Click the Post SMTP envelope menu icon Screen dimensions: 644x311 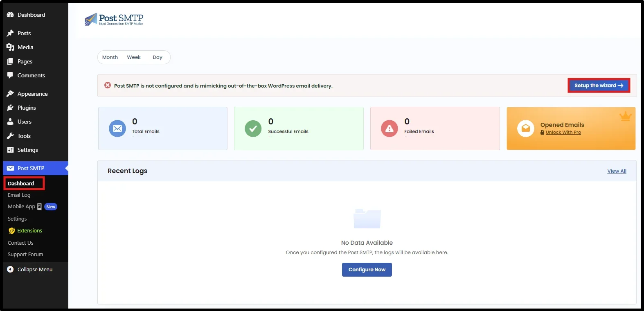coord(10,168)
